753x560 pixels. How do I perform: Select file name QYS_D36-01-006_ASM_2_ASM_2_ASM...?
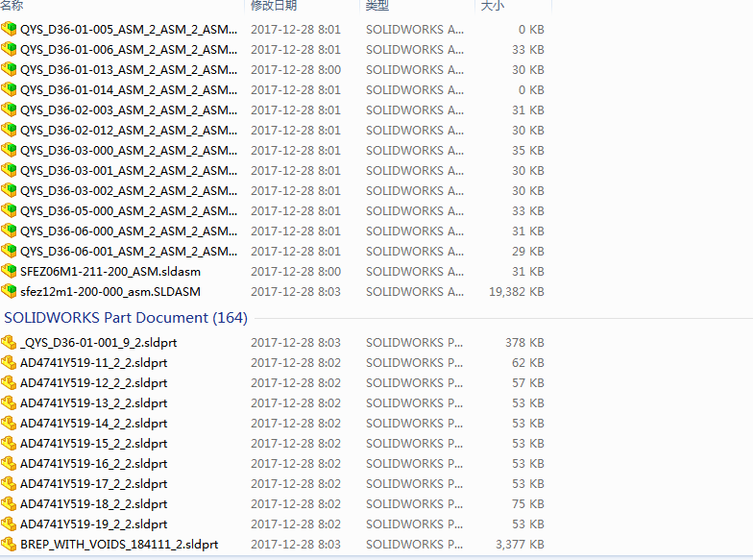coord(129,50)
